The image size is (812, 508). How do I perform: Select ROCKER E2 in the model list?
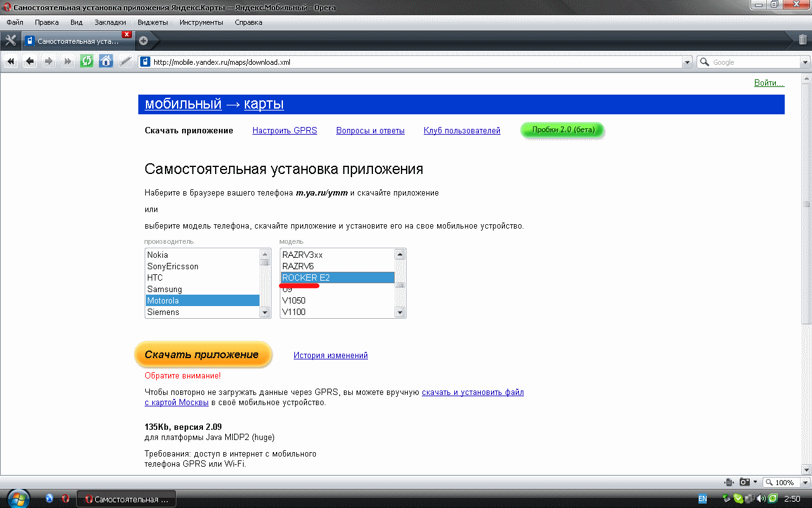coord(337,277)
